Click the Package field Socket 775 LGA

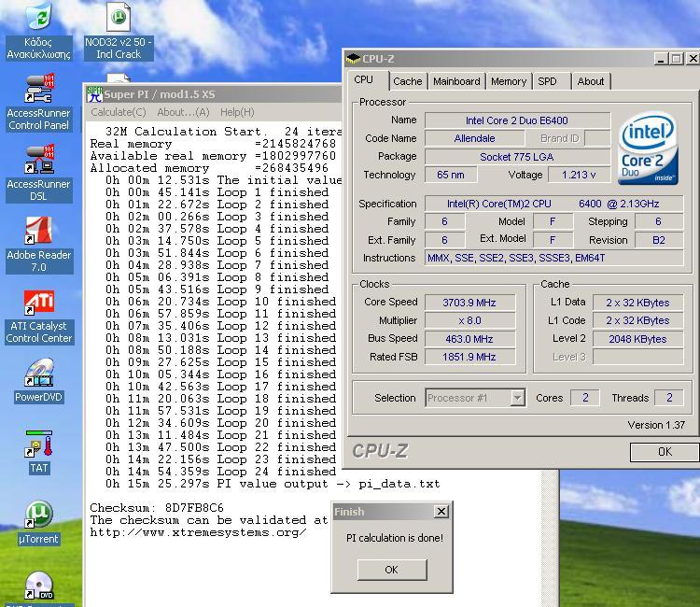[517, 157]
